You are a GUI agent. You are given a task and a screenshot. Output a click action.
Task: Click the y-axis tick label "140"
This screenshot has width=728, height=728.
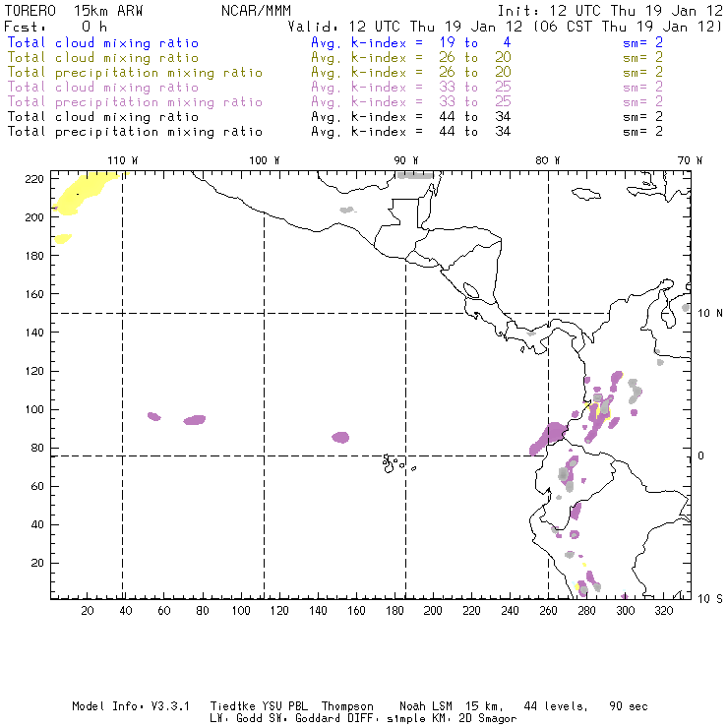click(34, 333)
